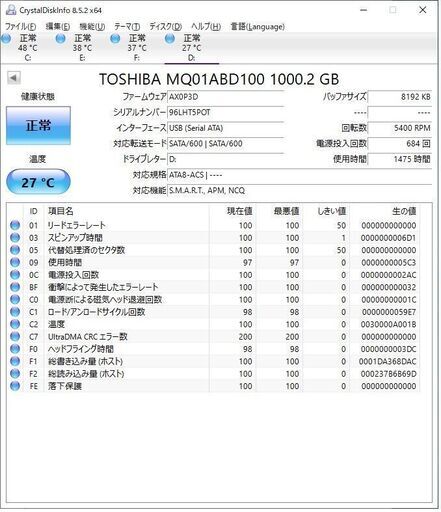This screenshot has height=512, width=441.
Task: Select the C: drive status icon
Action: pyautogui.click(x=6, y=39)
